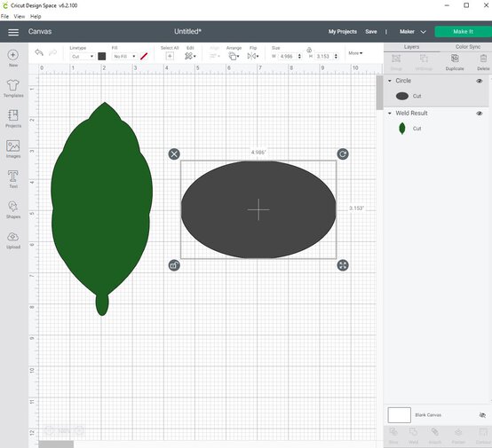Click the New project icon in sidebar

(12, 58)
